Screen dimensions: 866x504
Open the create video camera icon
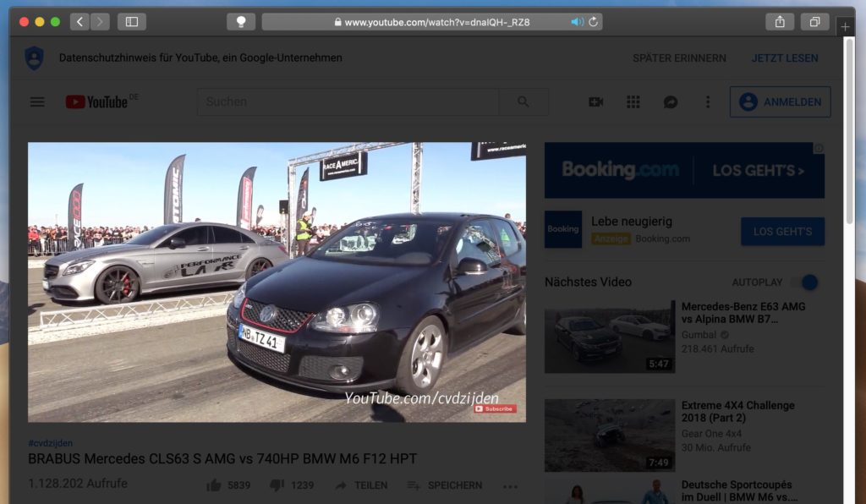(x=595, y=102)
